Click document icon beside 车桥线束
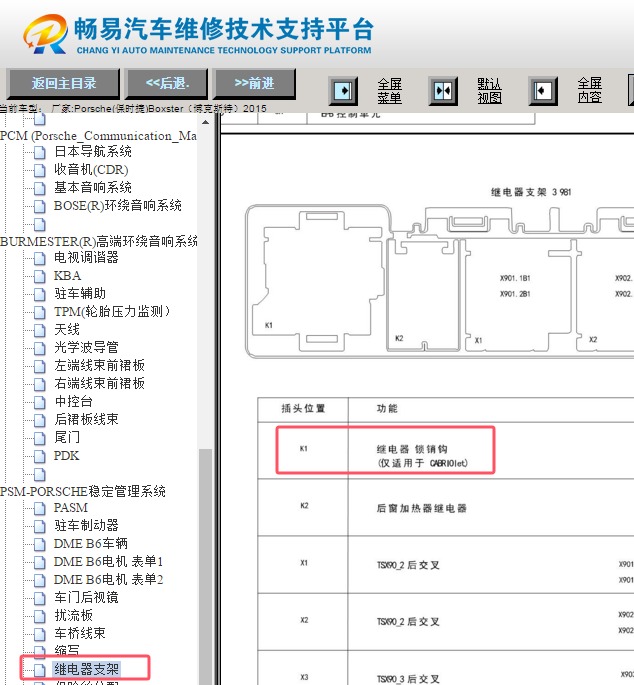This screenshot has width=634, height=685. pos(40,634)
